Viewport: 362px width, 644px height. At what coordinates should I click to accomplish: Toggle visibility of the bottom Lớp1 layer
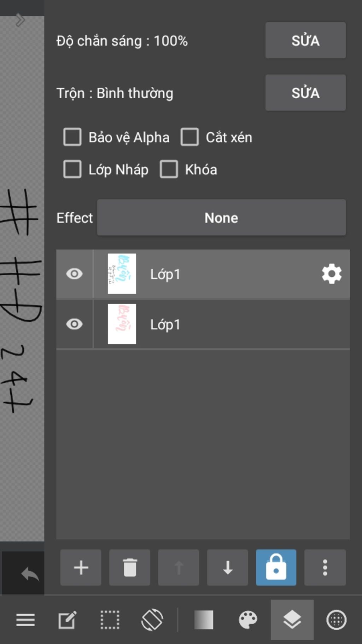coord(74,324)
